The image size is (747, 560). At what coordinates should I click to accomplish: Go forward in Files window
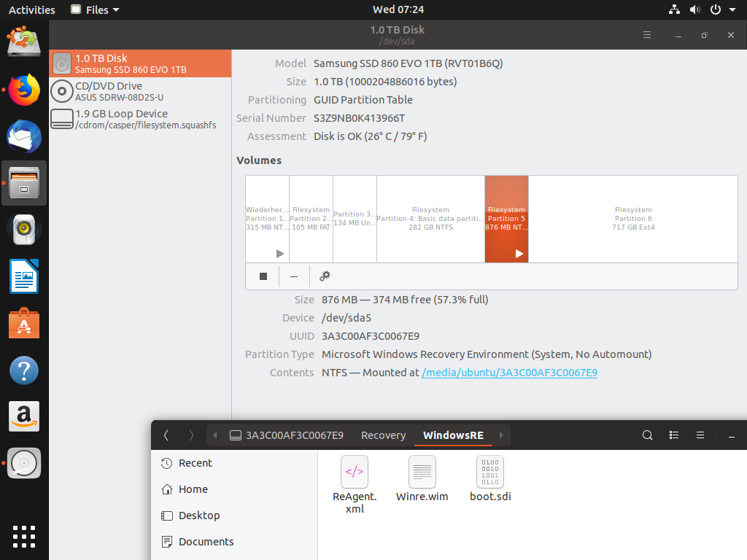pos(191,435)
